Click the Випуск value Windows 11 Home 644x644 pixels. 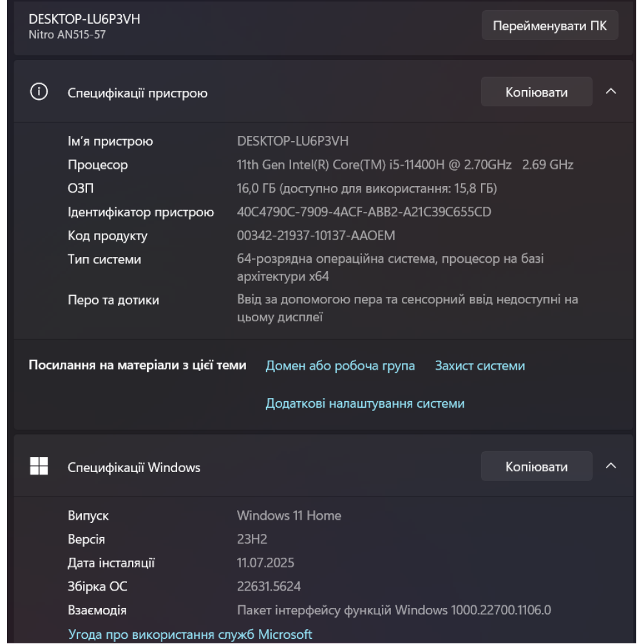click(289, 516)
